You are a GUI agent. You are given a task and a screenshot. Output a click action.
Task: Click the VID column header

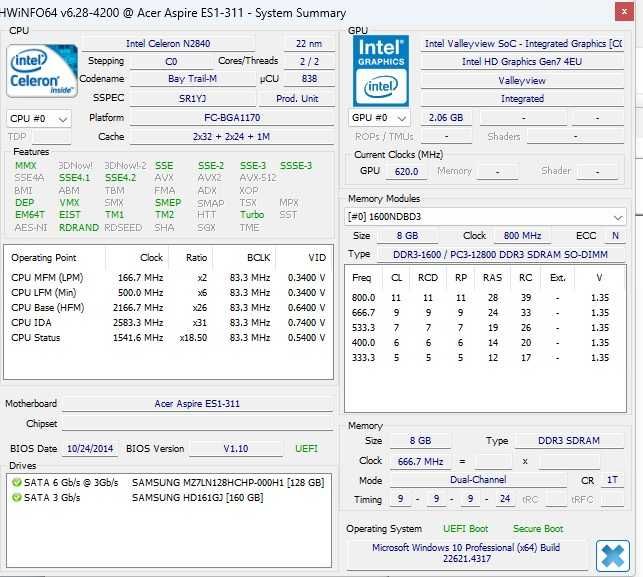(304, 258)
